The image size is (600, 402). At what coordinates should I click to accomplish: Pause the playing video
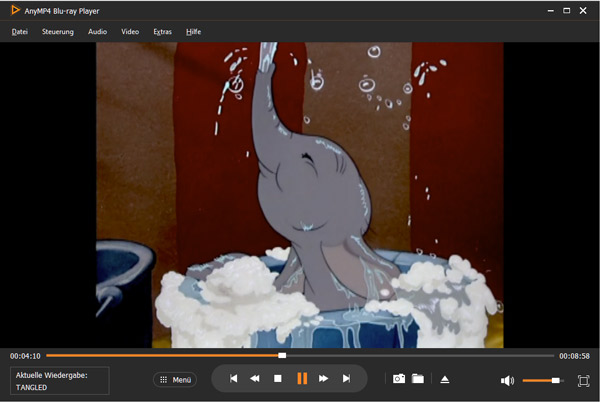pos(302,379)
